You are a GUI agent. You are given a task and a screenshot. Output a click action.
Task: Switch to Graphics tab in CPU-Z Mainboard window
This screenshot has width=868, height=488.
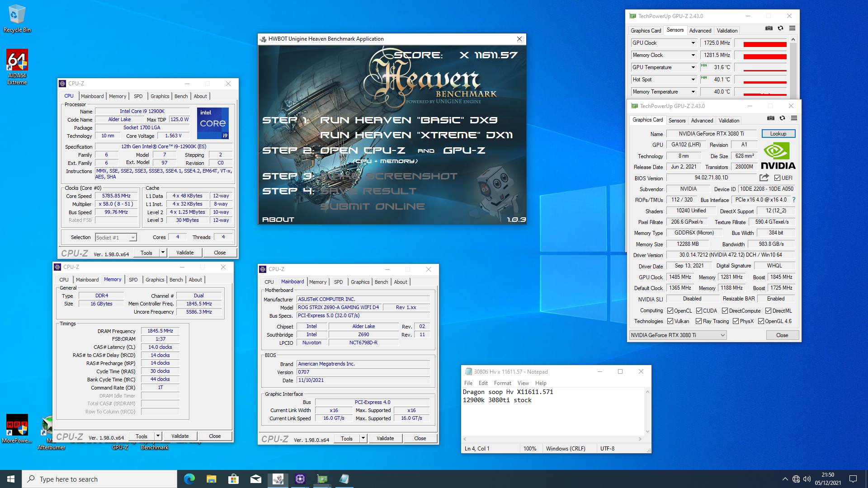[x=360, y=282]
